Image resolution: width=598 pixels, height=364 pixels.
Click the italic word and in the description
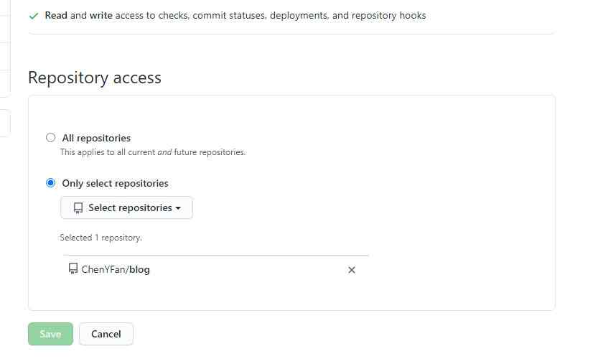(x=165, y=152)
